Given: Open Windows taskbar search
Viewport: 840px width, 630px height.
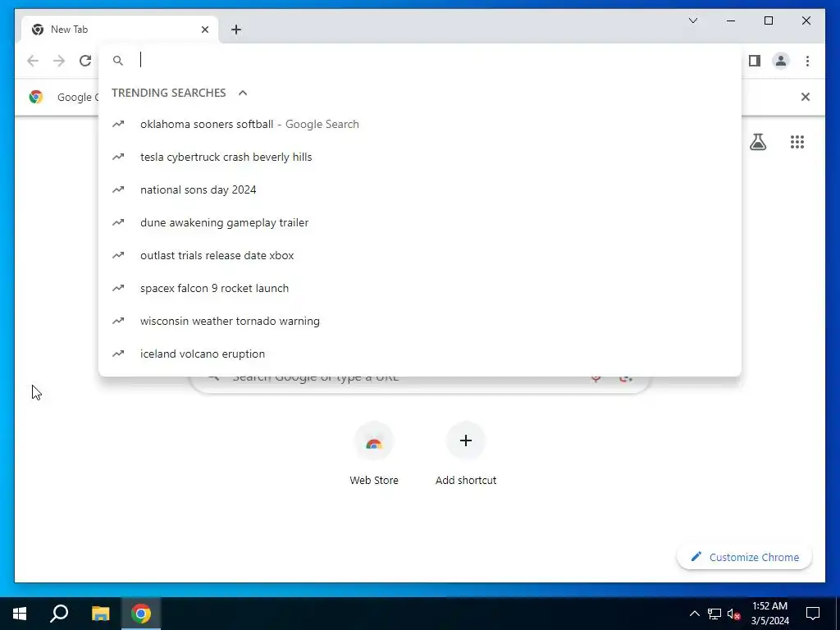Looking at the screenshot, I should [59, 614].
